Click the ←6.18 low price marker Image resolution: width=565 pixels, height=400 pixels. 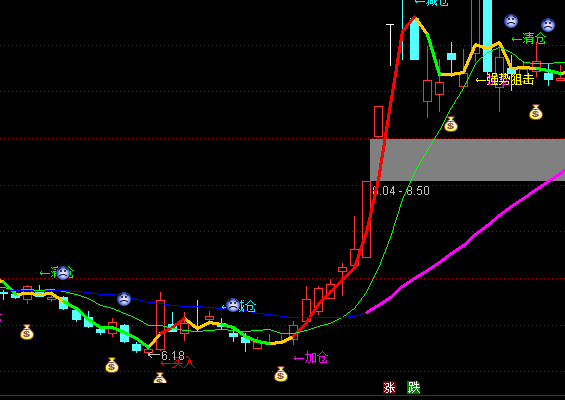pyautogui.click(x=166, y=356)
